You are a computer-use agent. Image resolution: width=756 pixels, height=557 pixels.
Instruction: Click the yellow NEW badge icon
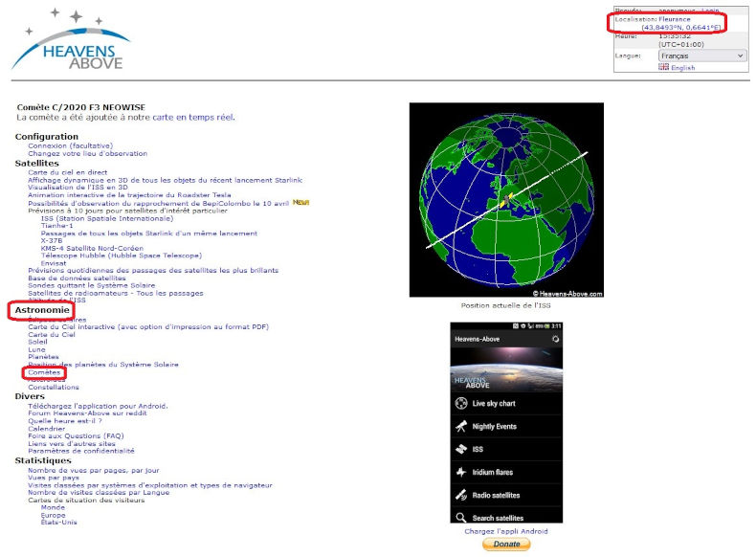300,203
